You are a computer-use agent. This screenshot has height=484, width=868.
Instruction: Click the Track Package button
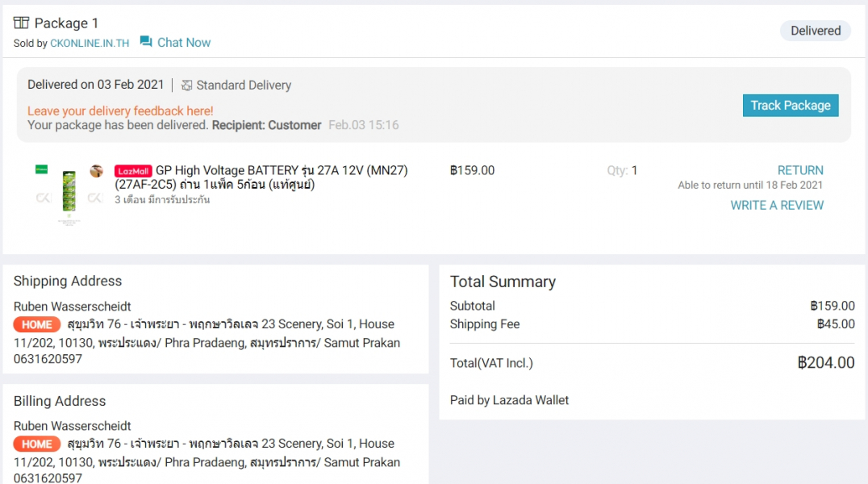[791, 105]
